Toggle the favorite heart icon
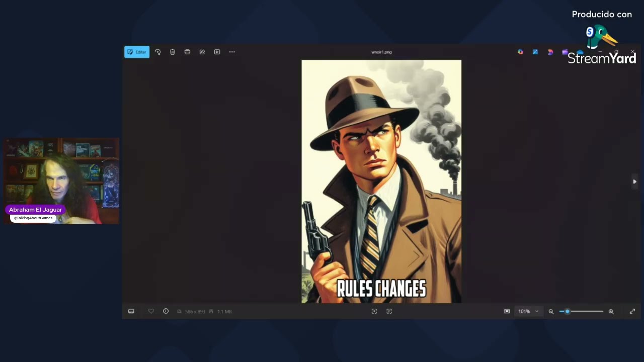The width and height of the screenshot is (644, 362). click(x=151, y=311)
